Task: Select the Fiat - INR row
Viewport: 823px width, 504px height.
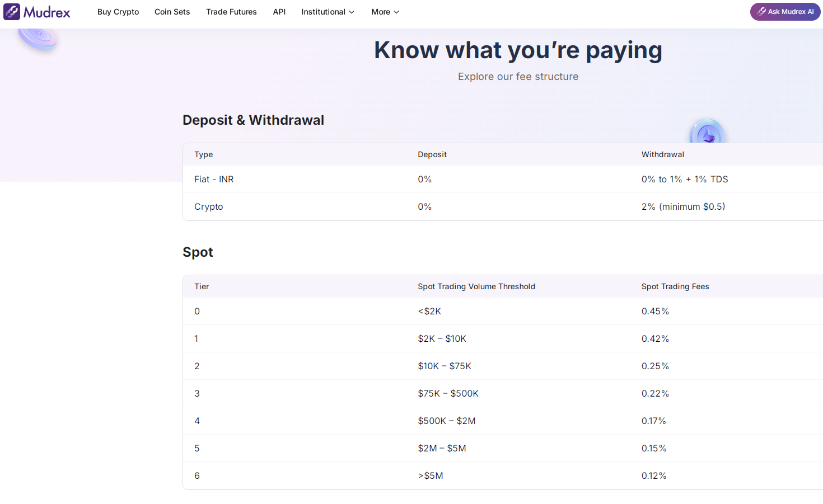Action: [214, 179]
